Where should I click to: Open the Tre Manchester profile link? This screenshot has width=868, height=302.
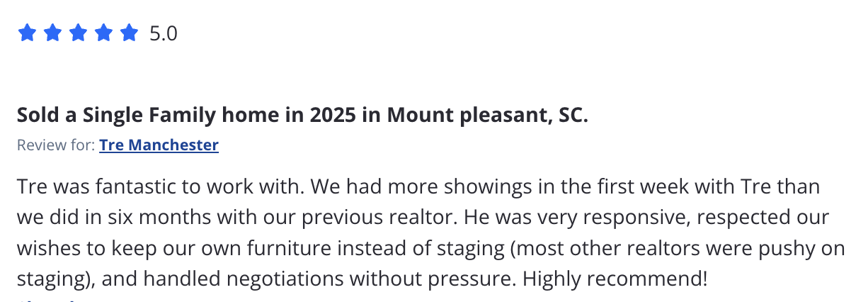159,145
